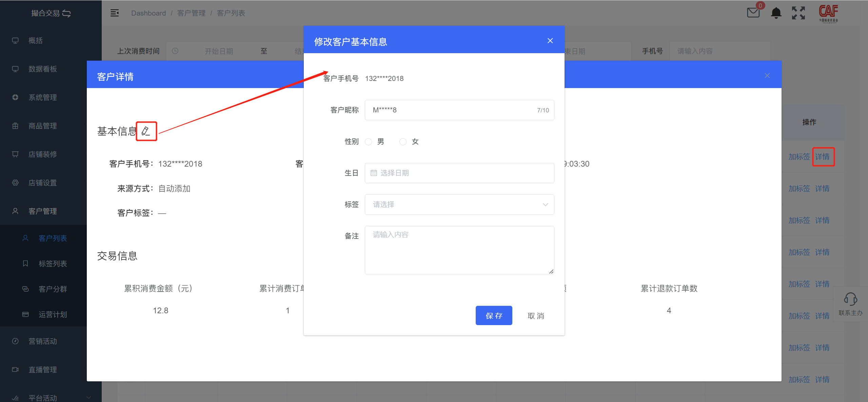
Task: Click 加标签 link in last visible row
Action: pyautogui.click(x=799, y=379)
